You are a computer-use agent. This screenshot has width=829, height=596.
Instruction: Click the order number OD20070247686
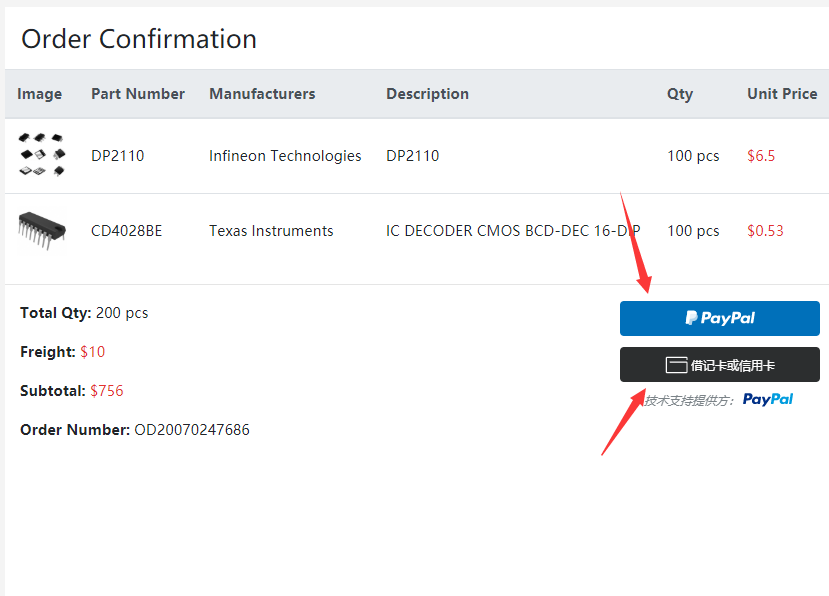pyautogui.click(x=192, y=430)
